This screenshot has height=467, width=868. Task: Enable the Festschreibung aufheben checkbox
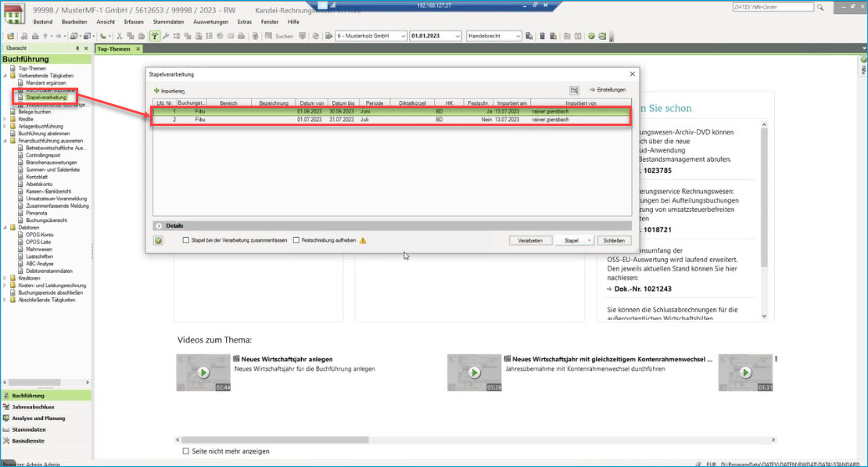pos(296,240)
